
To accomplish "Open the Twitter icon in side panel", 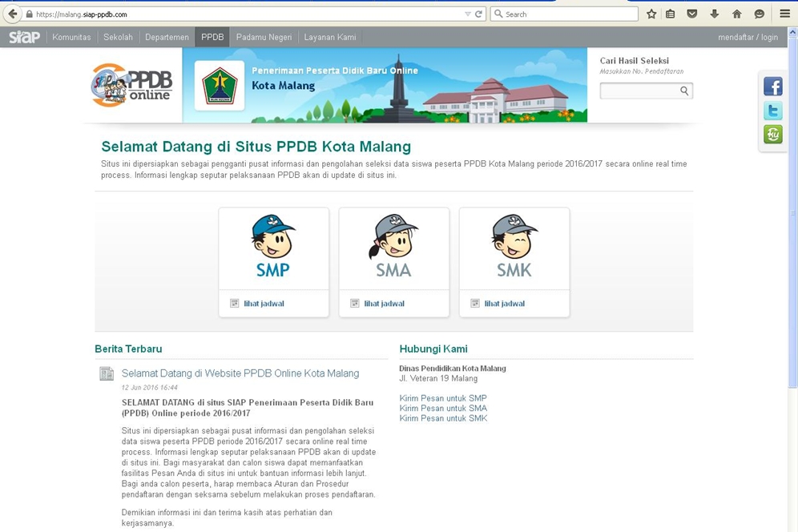I will pos(772,111).
